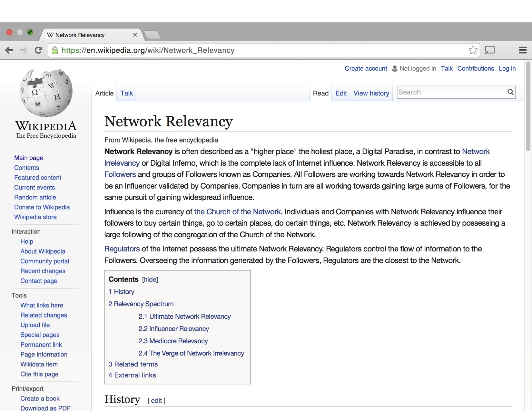Follow the Followers link in intro

click(120, 174)
